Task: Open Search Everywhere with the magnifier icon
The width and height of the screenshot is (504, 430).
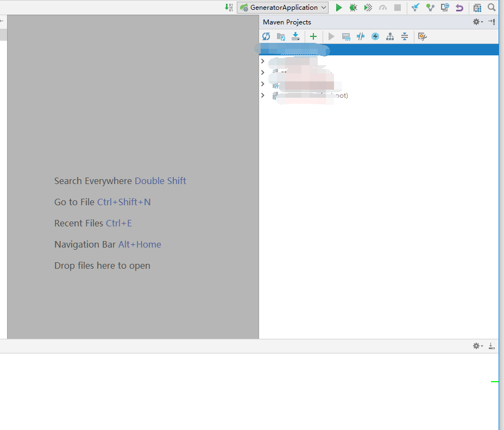Action: point(492,7)
